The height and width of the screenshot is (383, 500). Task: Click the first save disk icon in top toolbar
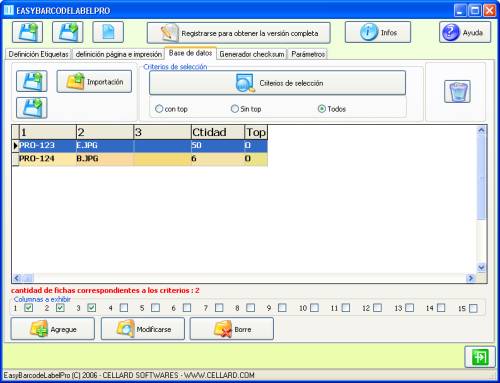click(x=28, y=32)
